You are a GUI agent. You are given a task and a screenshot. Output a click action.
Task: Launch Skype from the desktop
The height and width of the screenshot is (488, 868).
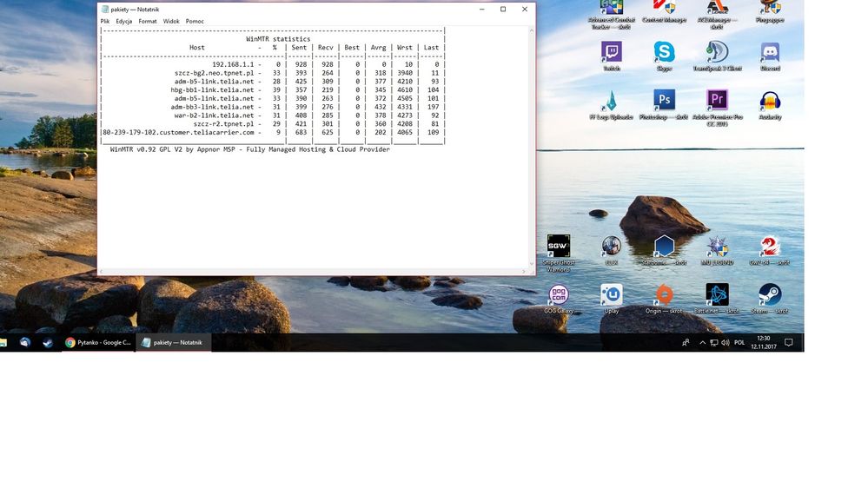coord(664,54)
